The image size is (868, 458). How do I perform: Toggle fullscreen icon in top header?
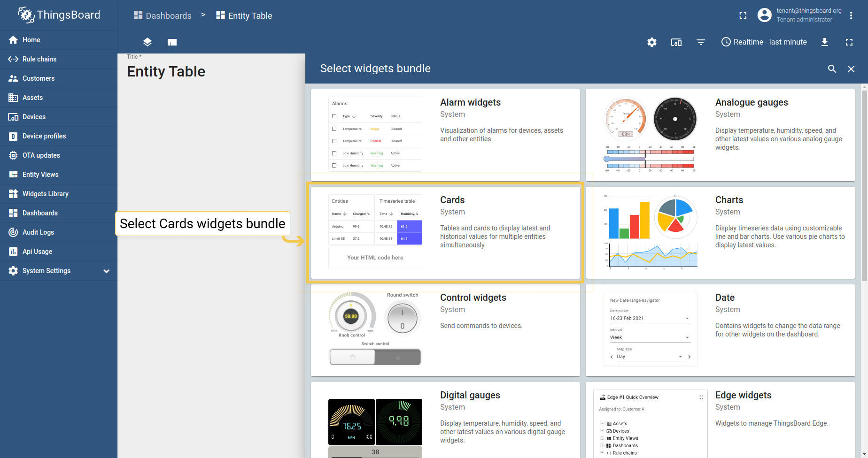click(743, 15)
